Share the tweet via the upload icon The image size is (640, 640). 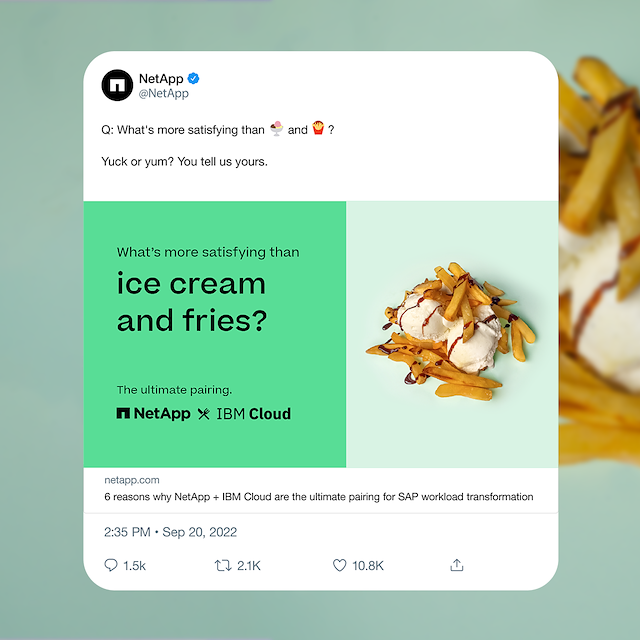(x=456, y=565)
